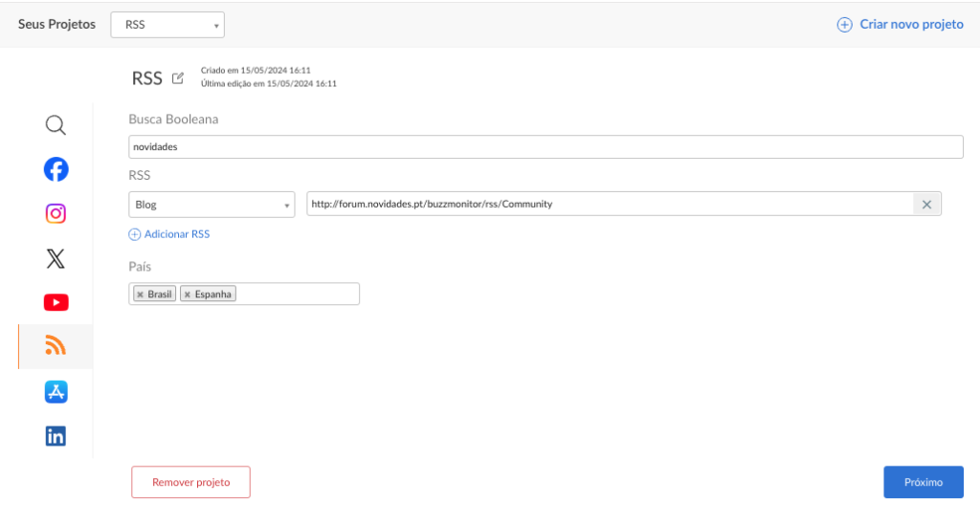
Task: Select the YouTube source icon
Action: (56, 302)
